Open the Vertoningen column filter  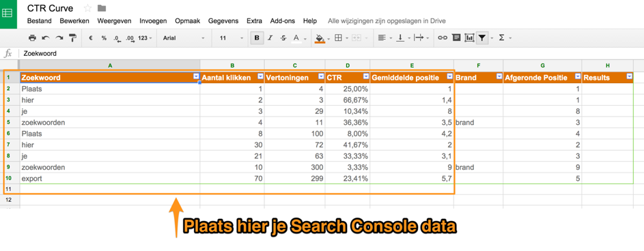tap(320, 76)
